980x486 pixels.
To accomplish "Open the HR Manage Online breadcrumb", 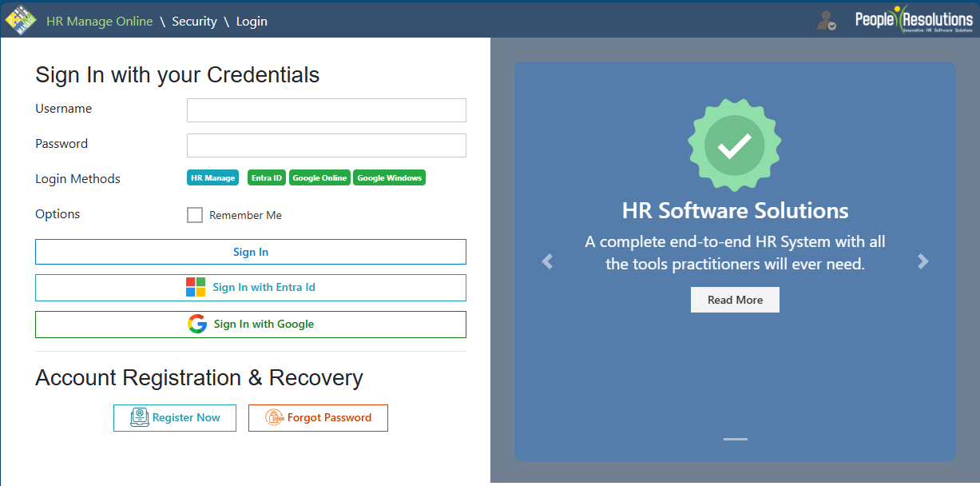I will tap(100, 22).
